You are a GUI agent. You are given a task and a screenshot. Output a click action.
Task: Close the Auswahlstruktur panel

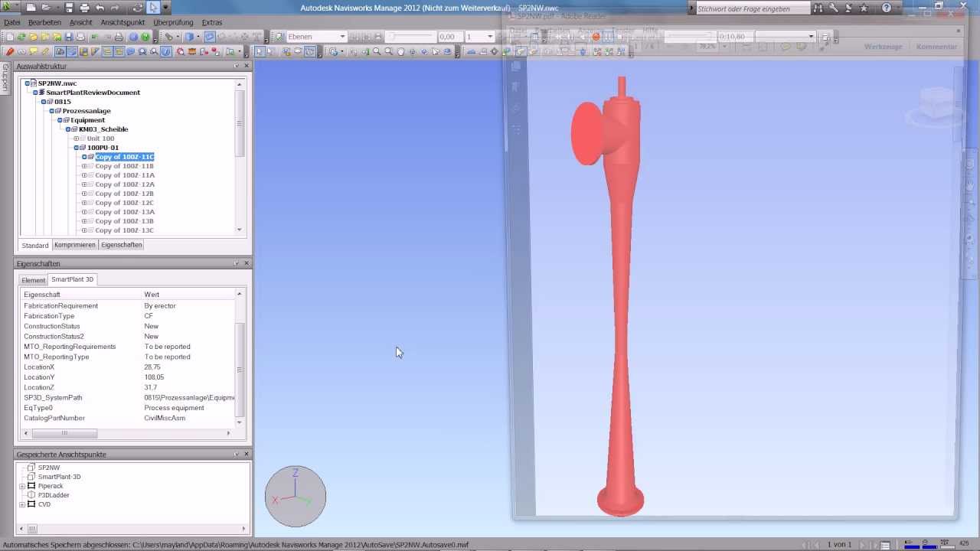[247, 66]
